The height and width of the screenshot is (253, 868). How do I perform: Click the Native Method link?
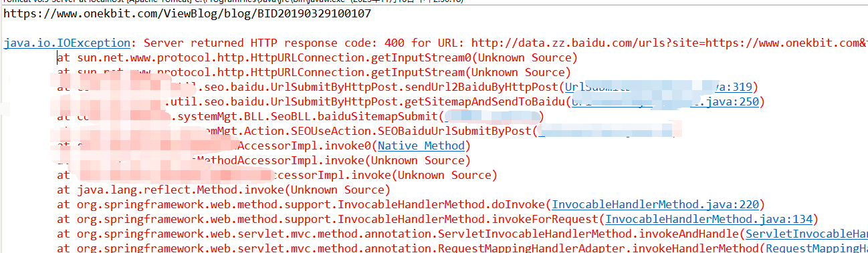pos(421,146)
